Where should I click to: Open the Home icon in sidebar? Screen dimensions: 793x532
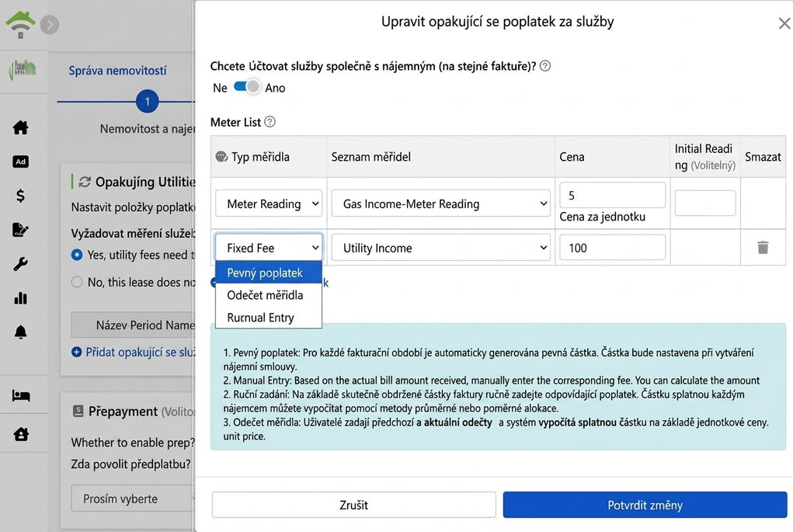tap(21, 127)
